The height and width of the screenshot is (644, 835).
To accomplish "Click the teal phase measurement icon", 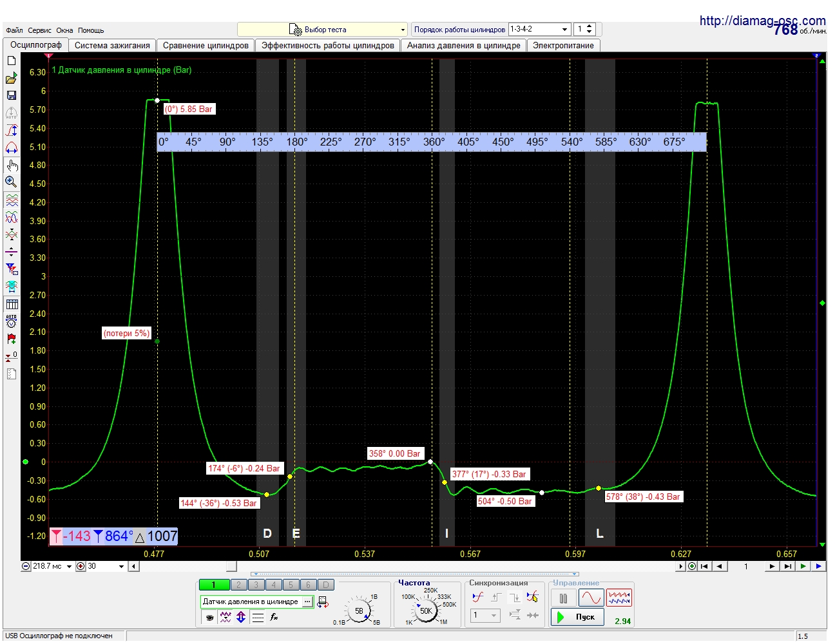I will click(x=11, y=287).
